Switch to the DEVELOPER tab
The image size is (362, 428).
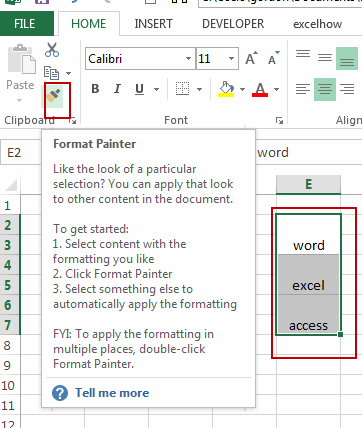tap(233, 24)
